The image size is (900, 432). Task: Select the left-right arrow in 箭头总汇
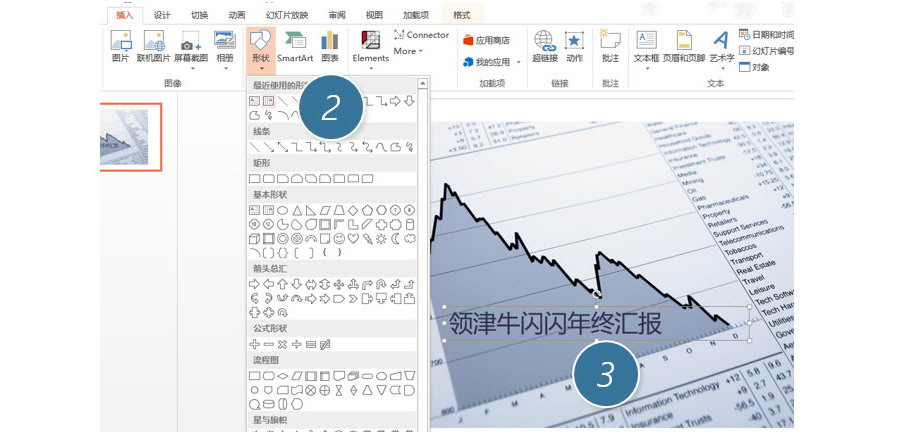click(311, 284)
